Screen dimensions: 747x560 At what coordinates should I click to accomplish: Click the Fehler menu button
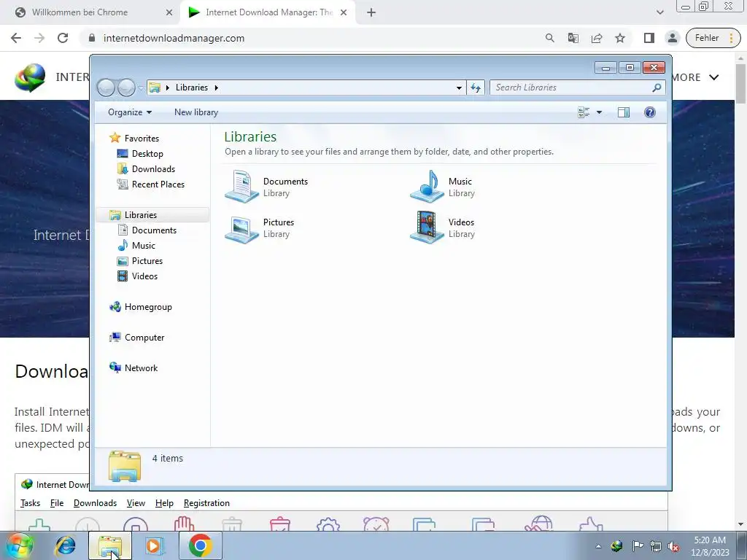713,38
